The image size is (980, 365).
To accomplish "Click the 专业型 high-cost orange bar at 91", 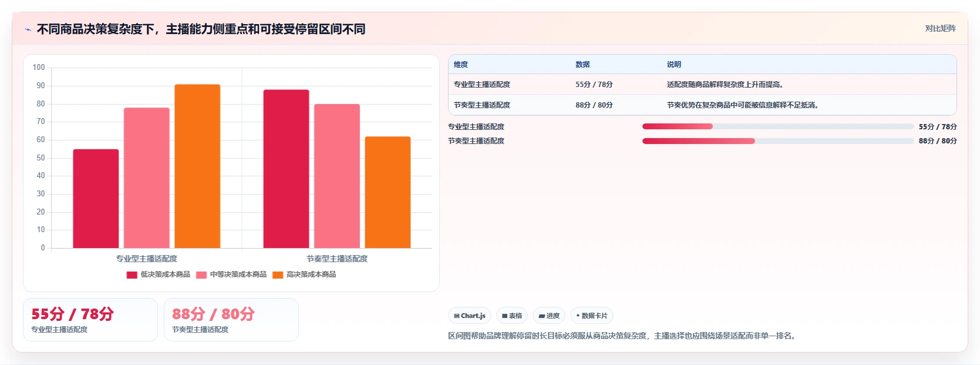I will [197, 166].
